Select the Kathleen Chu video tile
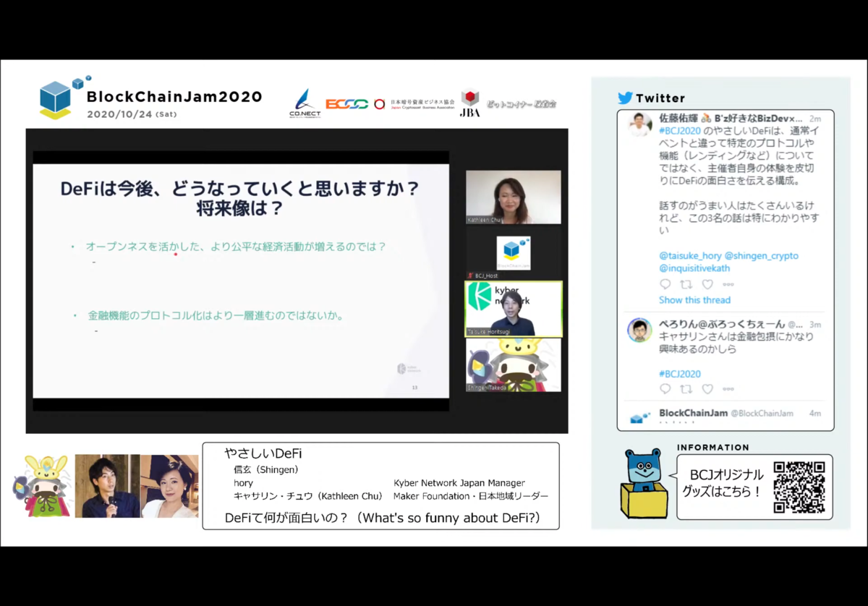The height and width of the screenshot is (606, 868). [x=513, y=197]
